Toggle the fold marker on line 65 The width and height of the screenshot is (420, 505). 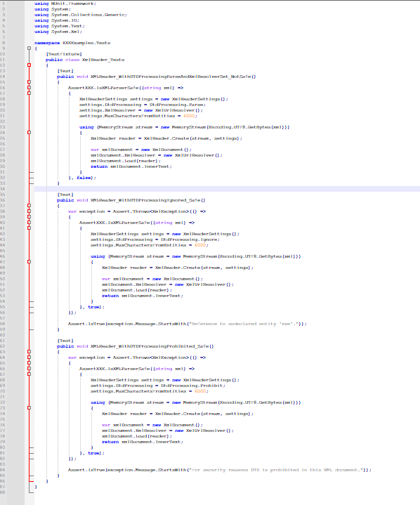[29, 363]
